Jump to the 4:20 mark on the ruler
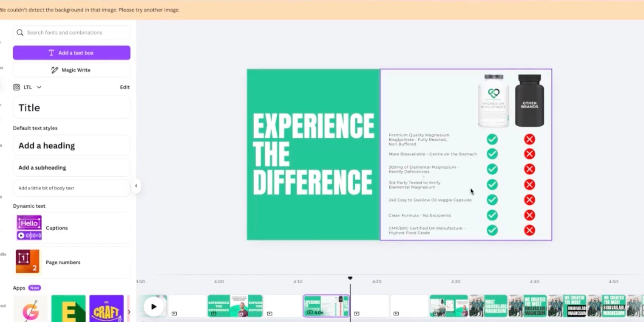Viewport: 644px width, 322px height. [x=377, y=281]
